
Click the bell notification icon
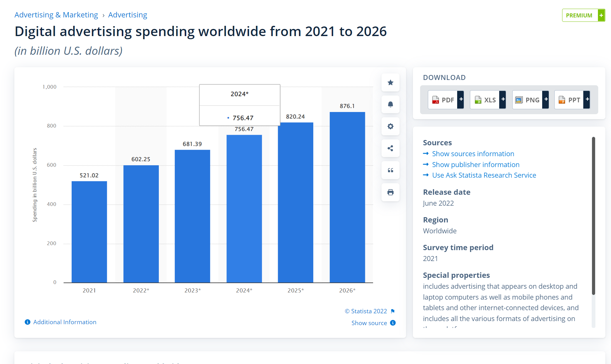pyautogui.click(x=390, y=105)
